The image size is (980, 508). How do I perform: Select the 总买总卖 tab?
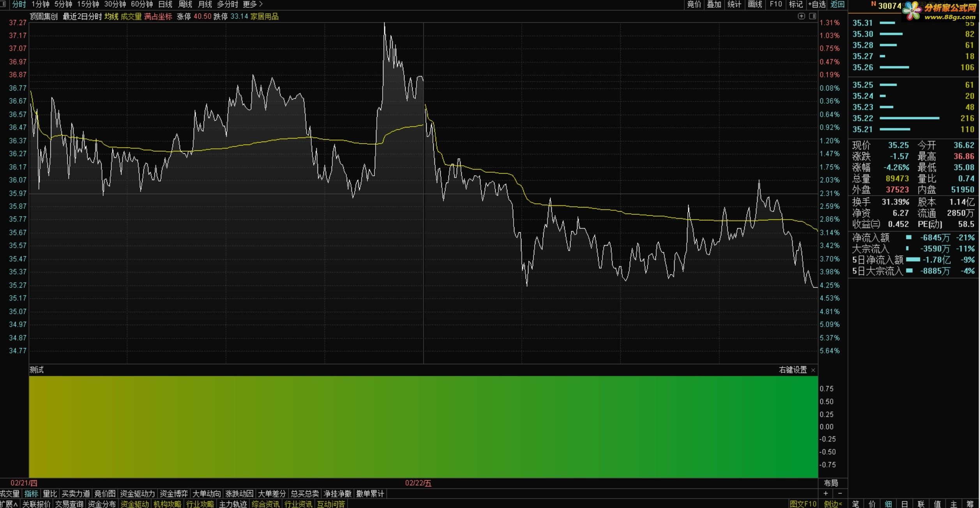(305, 494)
